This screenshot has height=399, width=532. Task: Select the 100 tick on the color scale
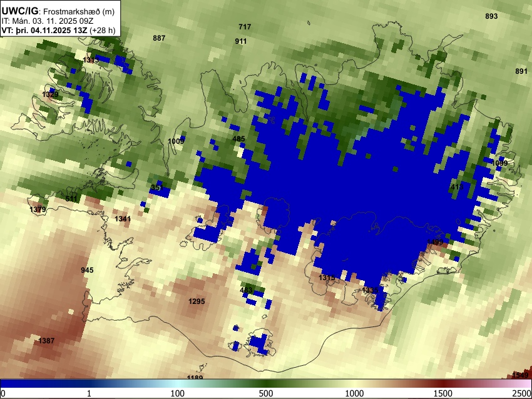tap(178, 393)
